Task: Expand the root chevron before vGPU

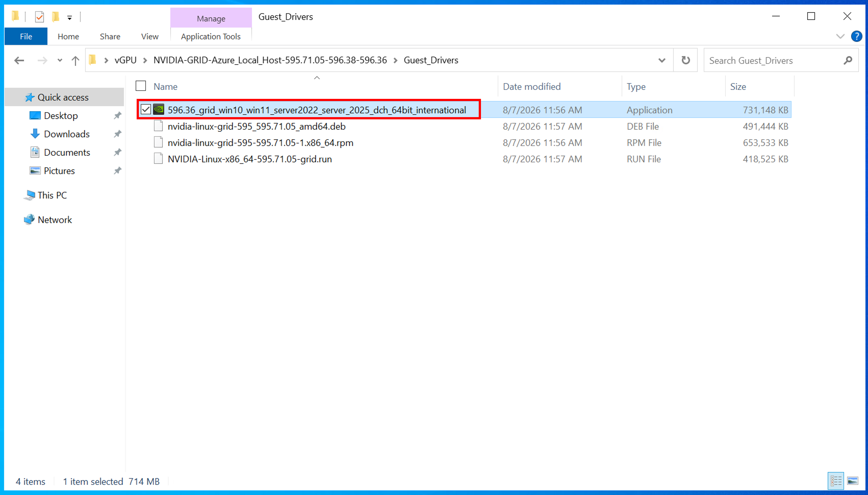Action: point(106,61)
